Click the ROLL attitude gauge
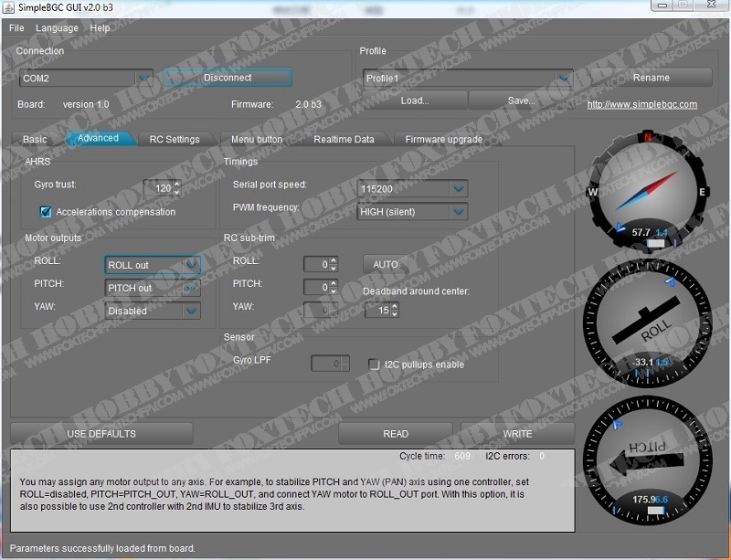The width and height of the screenshot is (731, 560). [x=648, y=322]
